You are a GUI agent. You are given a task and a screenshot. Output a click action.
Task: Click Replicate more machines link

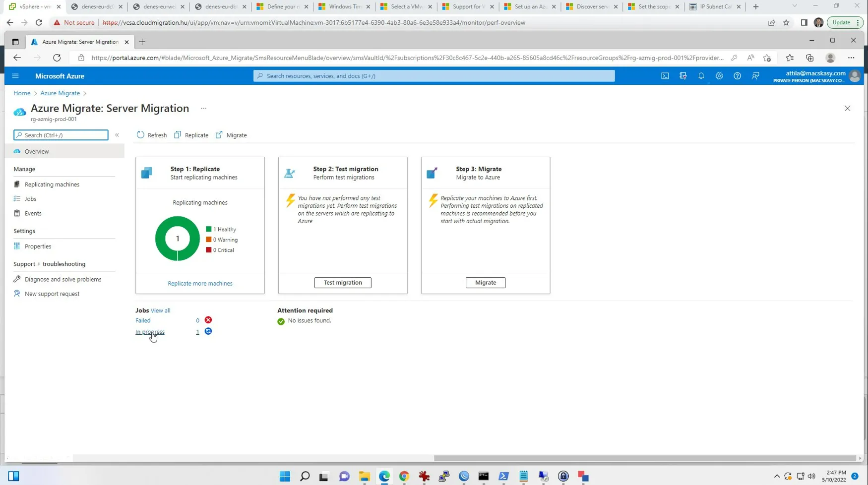point(200,283)
